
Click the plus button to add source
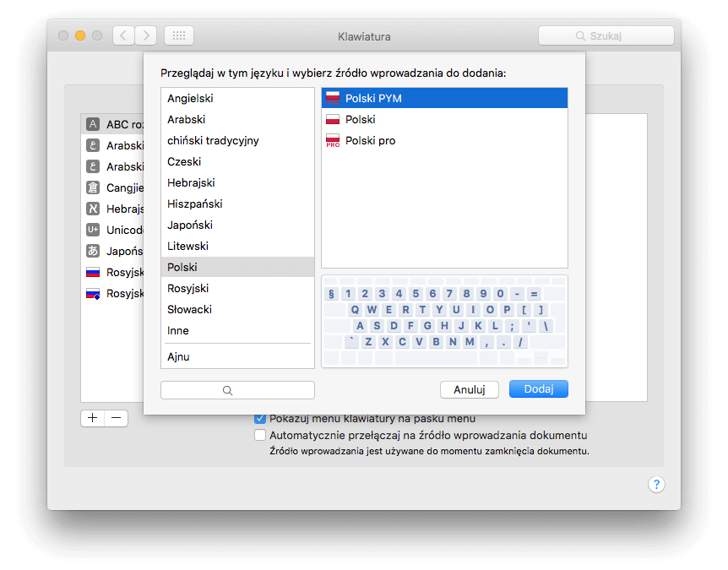92,417
